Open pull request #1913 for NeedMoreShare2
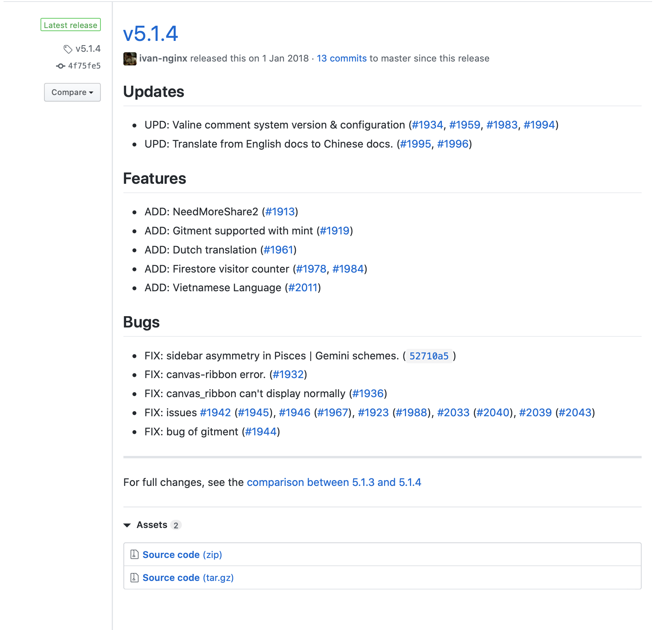The width and height of the screenshot is (672, 630). point(280,212)
